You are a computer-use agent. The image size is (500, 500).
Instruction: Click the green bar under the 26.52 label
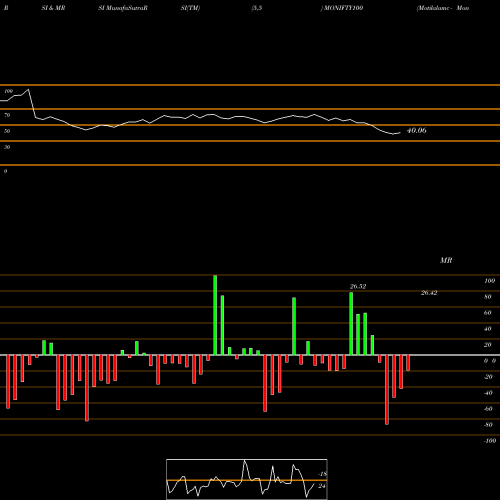pyautogui.click(x=351, y=324)
